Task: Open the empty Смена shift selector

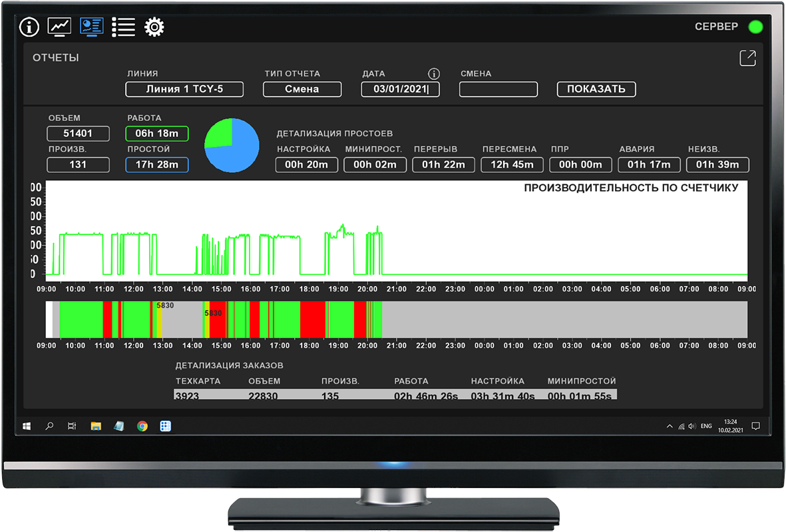Action: [498, 89]
